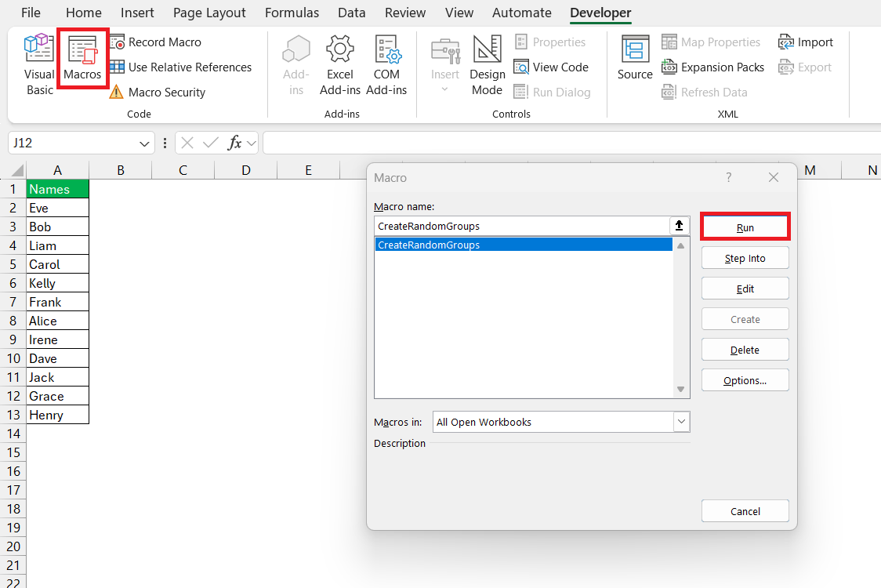Switch to the Page Layout tab
Image resolution: width=881 pixels, height=588 pixels.
pos(209,13)
